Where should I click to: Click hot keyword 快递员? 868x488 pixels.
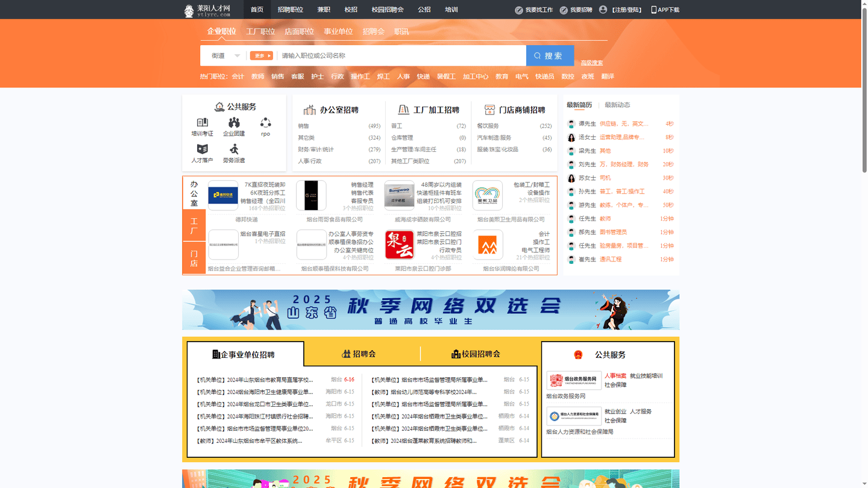click(545, 77)
